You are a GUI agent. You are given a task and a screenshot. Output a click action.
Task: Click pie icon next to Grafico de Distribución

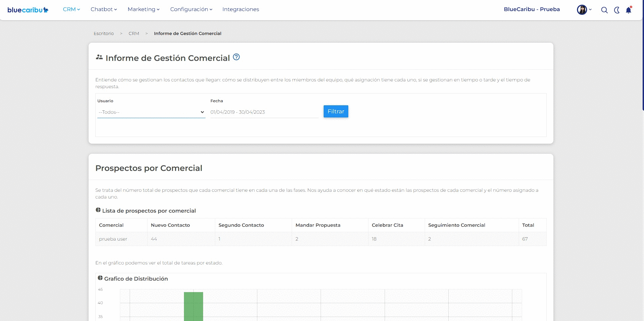(100, 278)
